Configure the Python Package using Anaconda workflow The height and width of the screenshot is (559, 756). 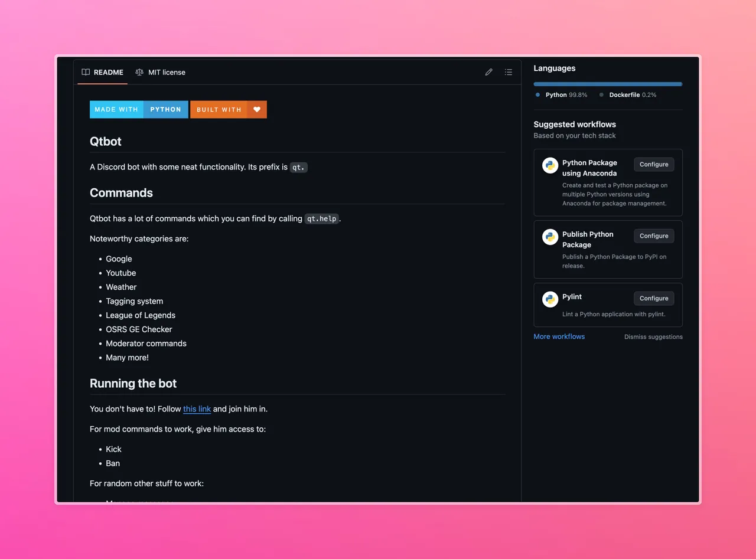(654, 164)
